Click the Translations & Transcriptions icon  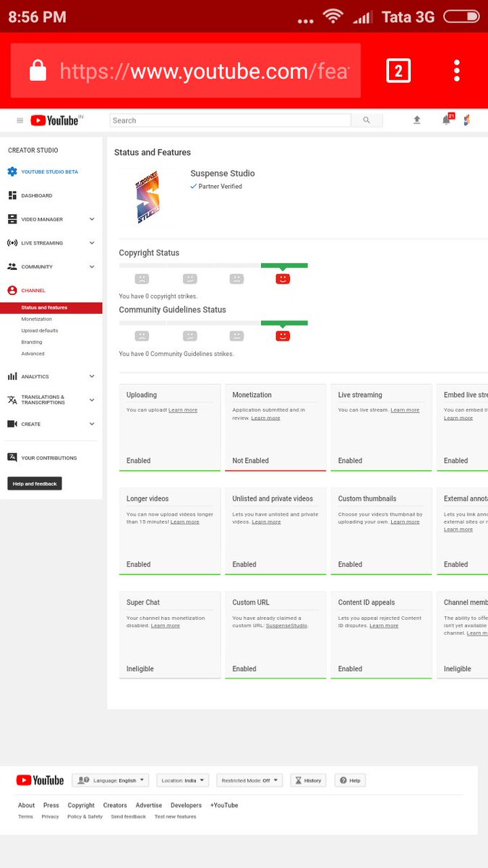12,400
